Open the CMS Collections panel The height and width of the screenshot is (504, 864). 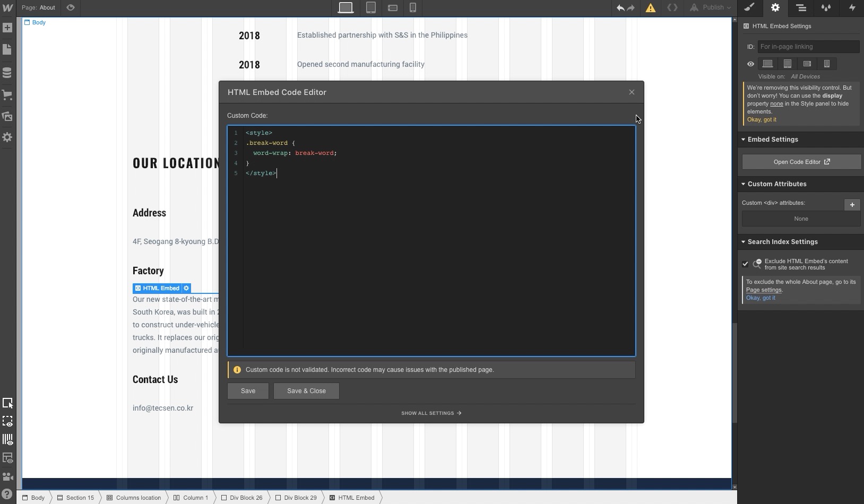(7, 73)
